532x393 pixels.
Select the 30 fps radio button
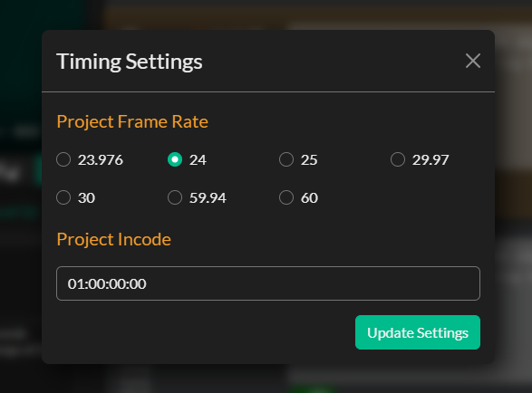pyautogui.click(x=63, y=197)
